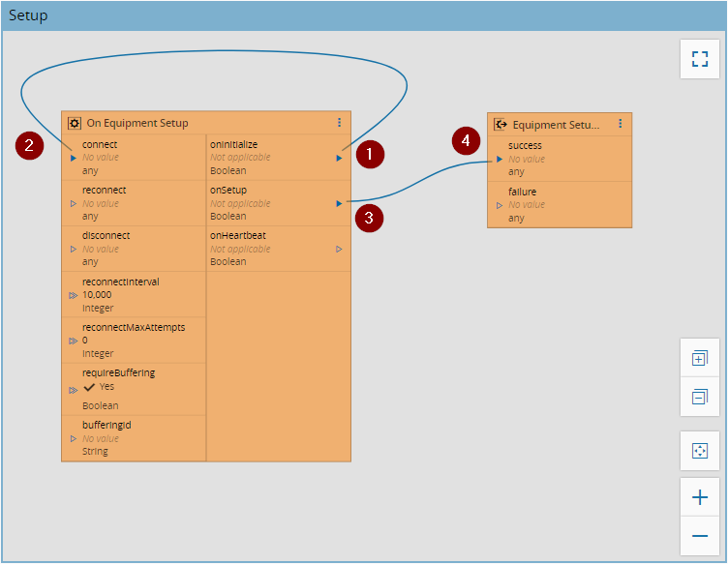
Task: Open Equipment Setup result task three-dot menu
Action: (x=621, y=124)
